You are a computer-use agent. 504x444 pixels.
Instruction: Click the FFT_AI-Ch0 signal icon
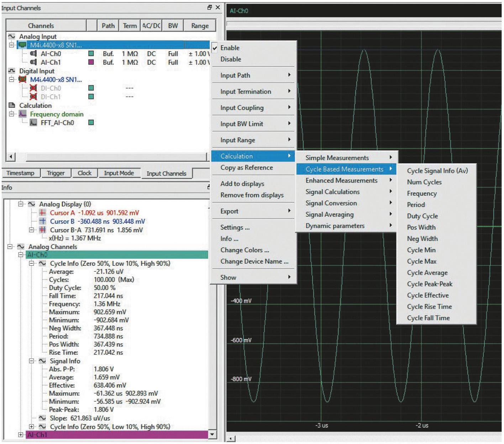pos(33,122)
